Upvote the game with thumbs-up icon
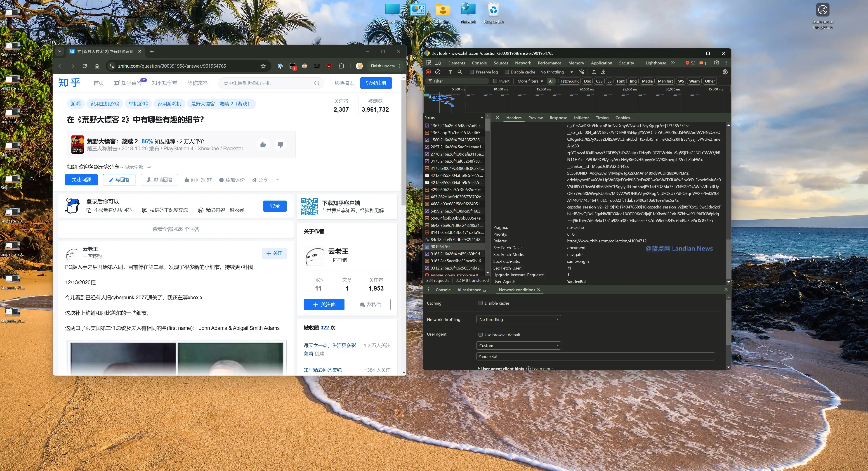Screen dimensions: 868x471 click(263, 145)
